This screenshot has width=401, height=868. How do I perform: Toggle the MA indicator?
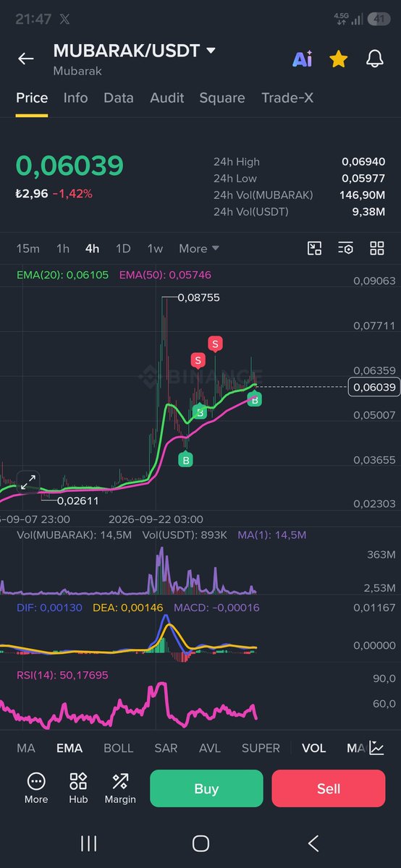click(x=26, y=748)
